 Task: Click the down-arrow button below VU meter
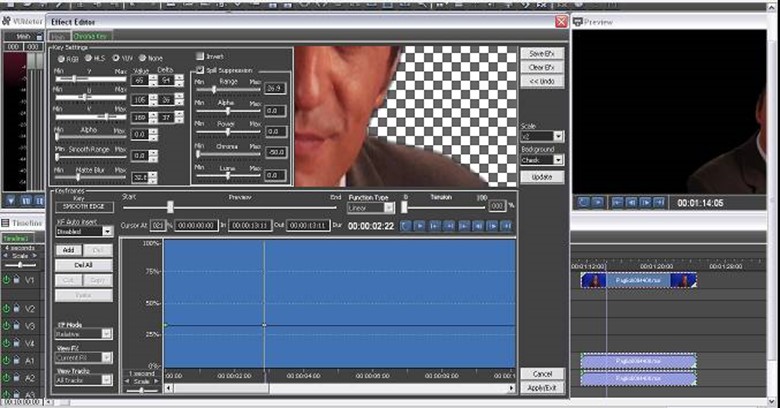point(11,201)
